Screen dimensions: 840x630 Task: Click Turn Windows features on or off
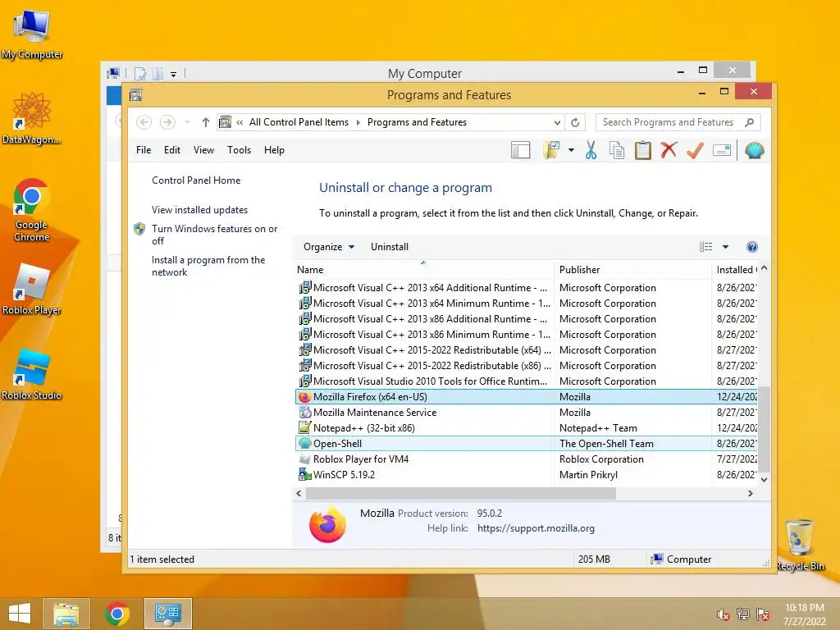[x=214, y=235]
